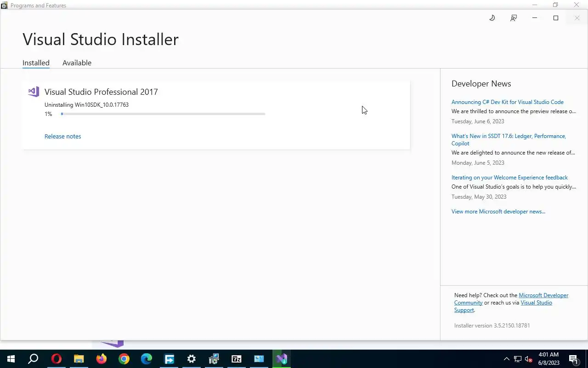
Task: Open Settings gear on the taskbar
Action: click(x=192, y=359)
